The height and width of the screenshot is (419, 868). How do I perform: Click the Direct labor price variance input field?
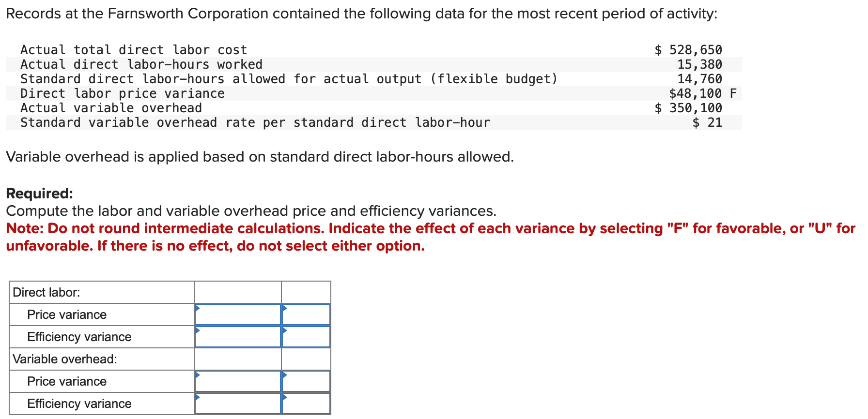[x=237, y=314]
